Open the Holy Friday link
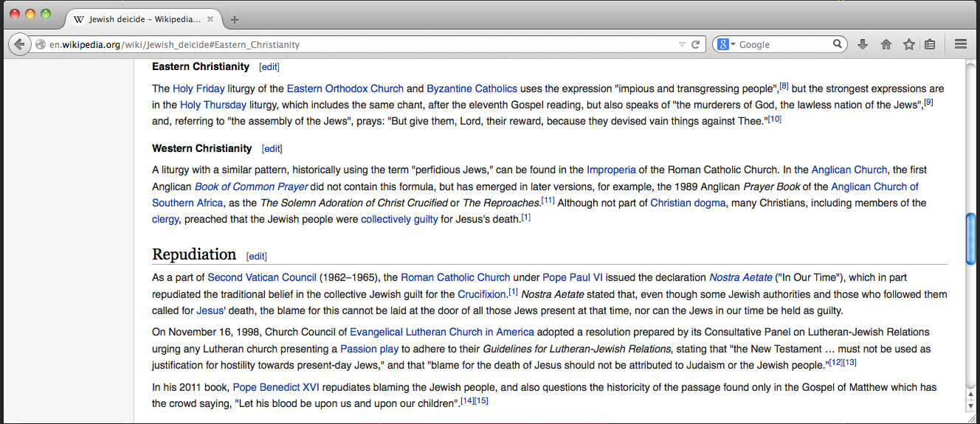980x424 pixels. point(199,88)
